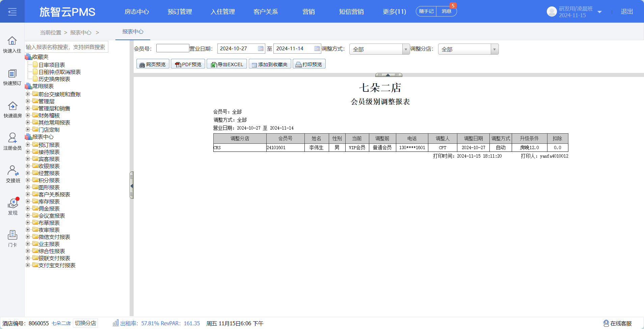Image resolution: width=644 pixels, height=329 pixels.
Task: Click 退出 logout link
Action: (627, 11)
